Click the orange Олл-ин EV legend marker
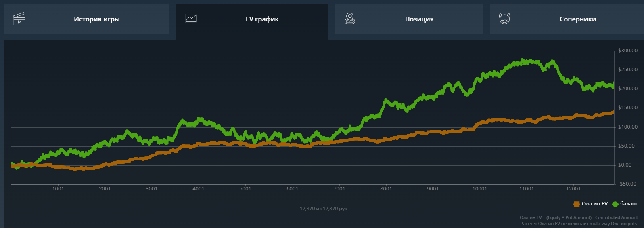Viewport: 644px width, 228px height. tap(577, 204)
